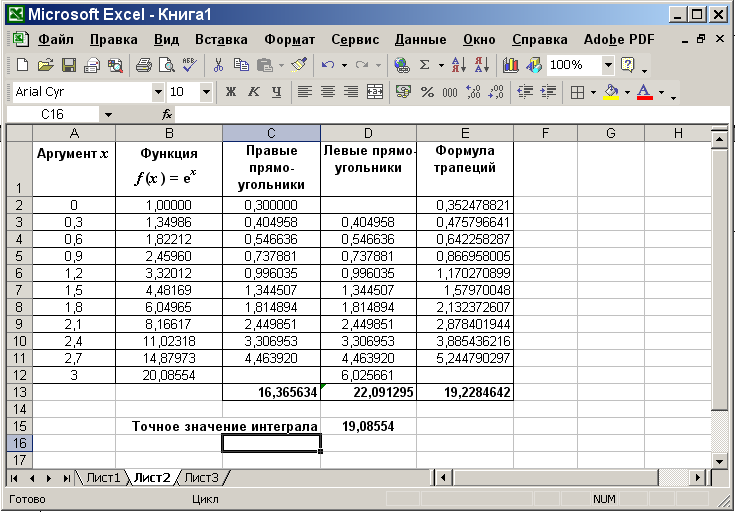Open the Правка menu
Viewport: 735px width, 512px height.
pyautogui.click(x=113, y=40)
